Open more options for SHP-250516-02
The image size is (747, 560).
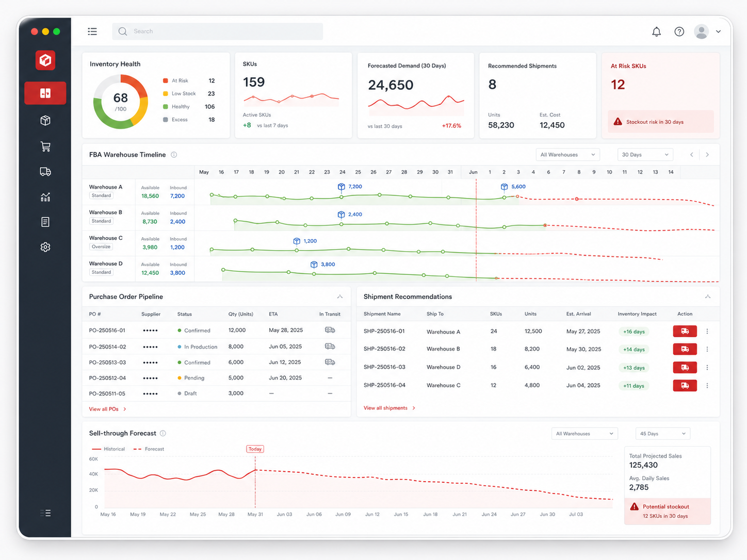click(707, 349)
